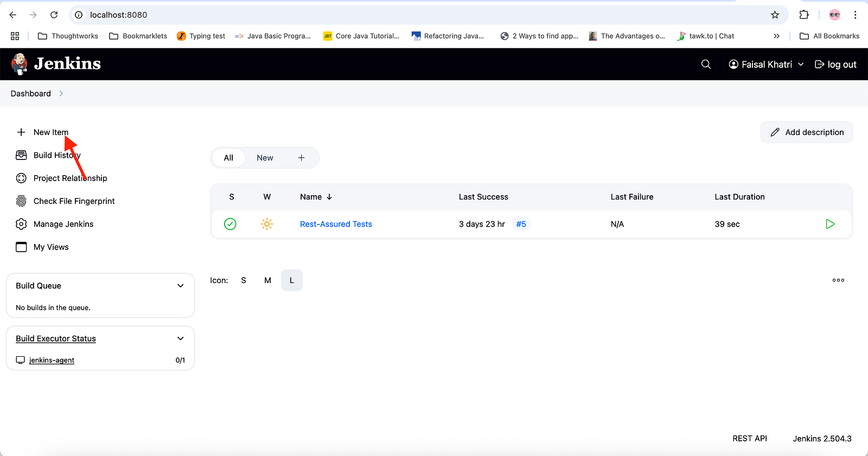868x456 pixels.
Task: Click the jenkins-agent computer icon
Action: click(x=21, y=360)
